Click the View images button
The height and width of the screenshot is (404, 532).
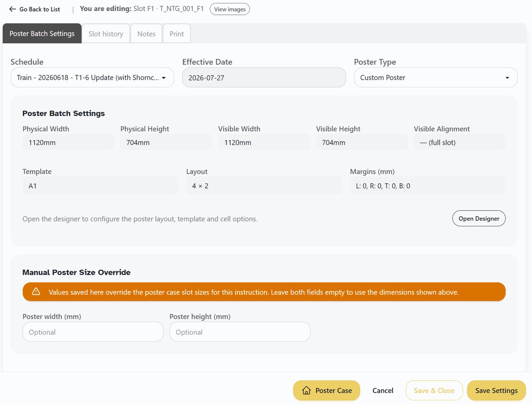pyautogui.click(x=230, y=9)
